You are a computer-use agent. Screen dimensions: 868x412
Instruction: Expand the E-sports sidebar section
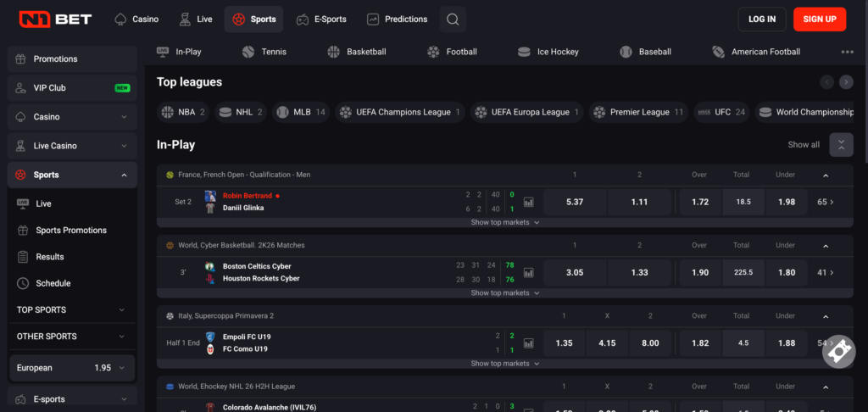pyautogui.click(x=124, y=399)
